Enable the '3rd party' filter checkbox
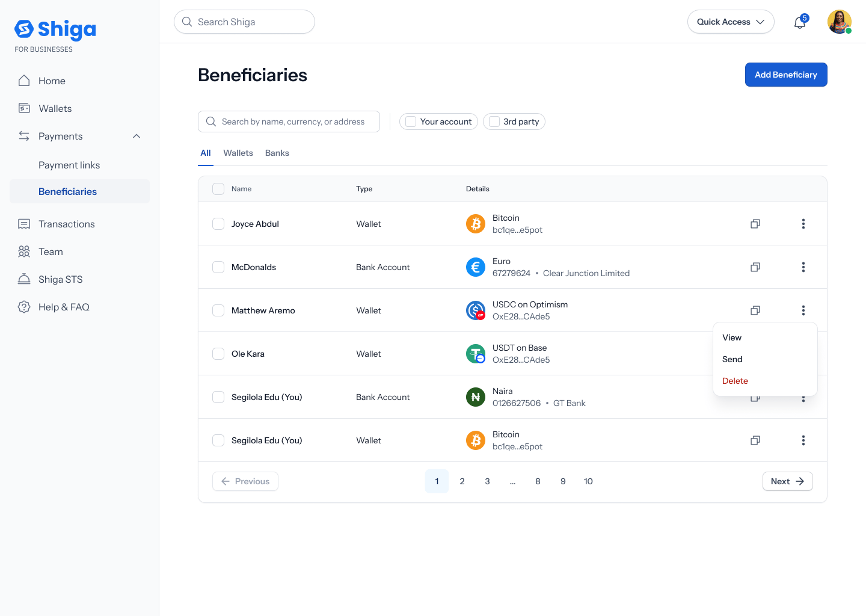Screen dimensions: 866x616 pyautogui.click(x=494, y=122)
